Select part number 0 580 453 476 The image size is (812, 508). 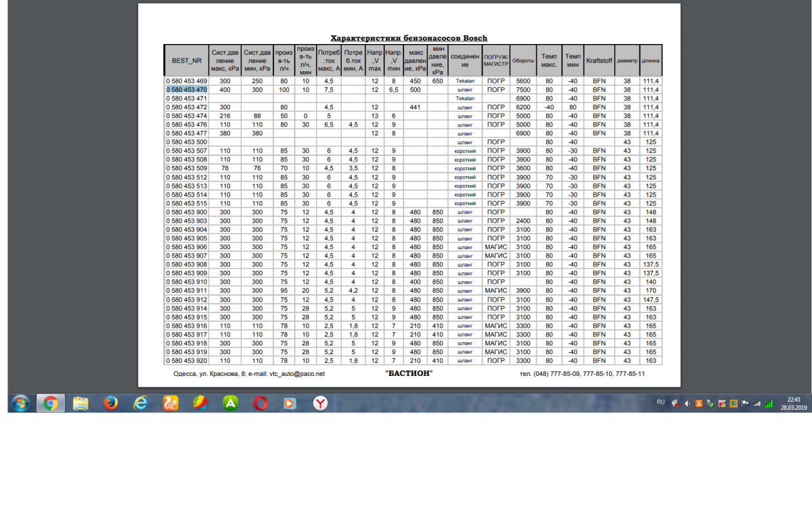click(187, 125)
